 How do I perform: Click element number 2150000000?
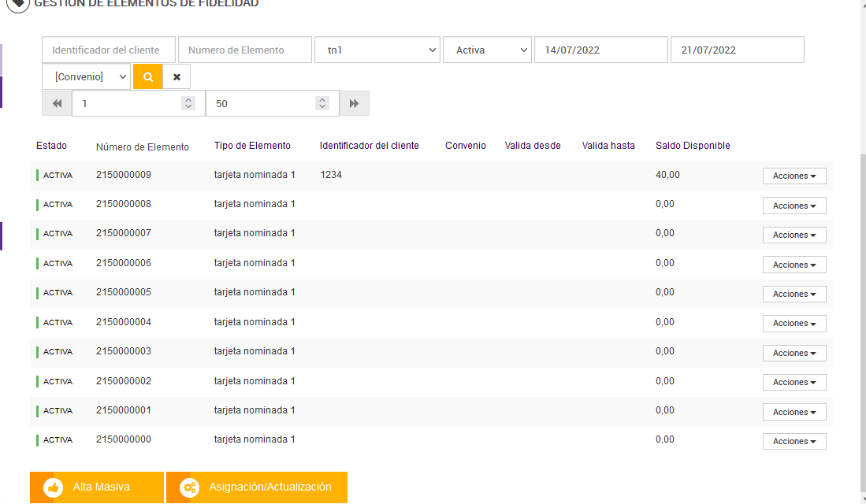coord(123,440)
